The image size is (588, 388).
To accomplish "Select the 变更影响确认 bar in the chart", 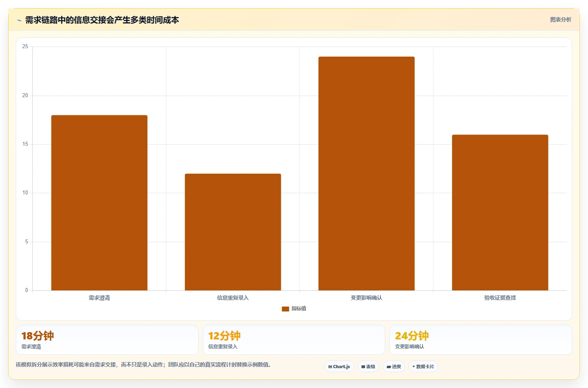I will pyautogui.click(x=366, y=173).
